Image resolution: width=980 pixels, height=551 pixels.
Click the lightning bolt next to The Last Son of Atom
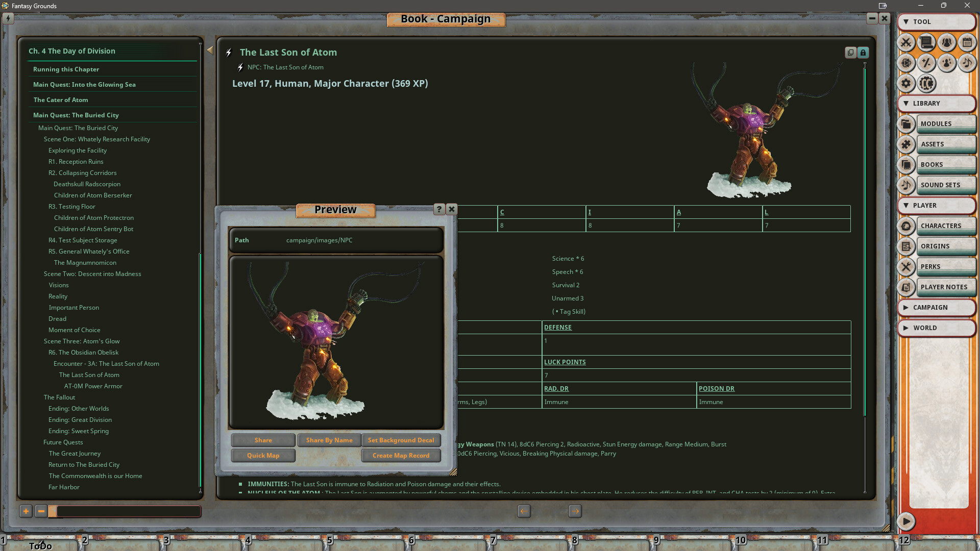[229, 53]
